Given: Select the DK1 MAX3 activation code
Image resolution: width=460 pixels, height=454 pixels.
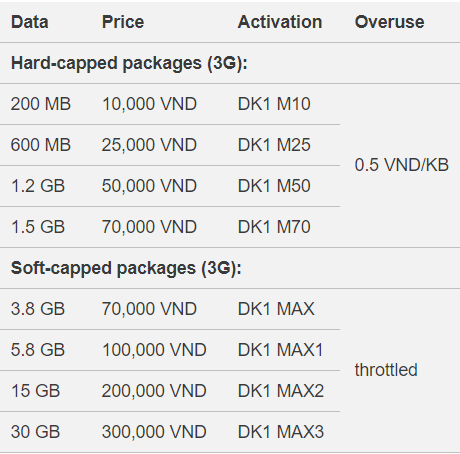Looking at the screenshot, I should pos(281,432).
